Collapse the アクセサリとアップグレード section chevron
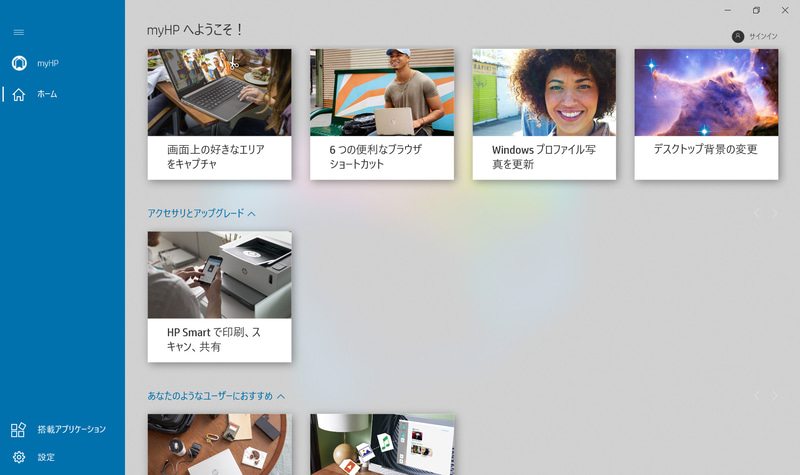Screen dimensions: 800x475 (252, 214)
